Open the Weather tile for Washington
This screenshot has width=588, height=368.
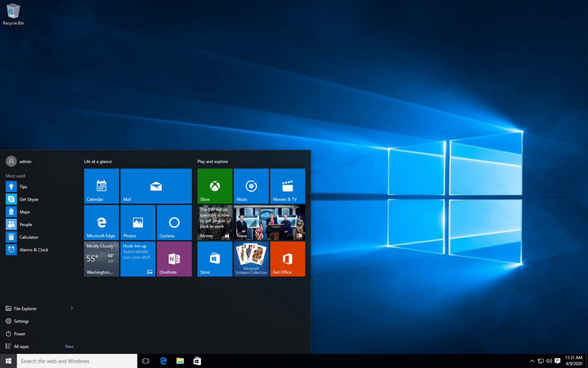(x=101, y=259)
